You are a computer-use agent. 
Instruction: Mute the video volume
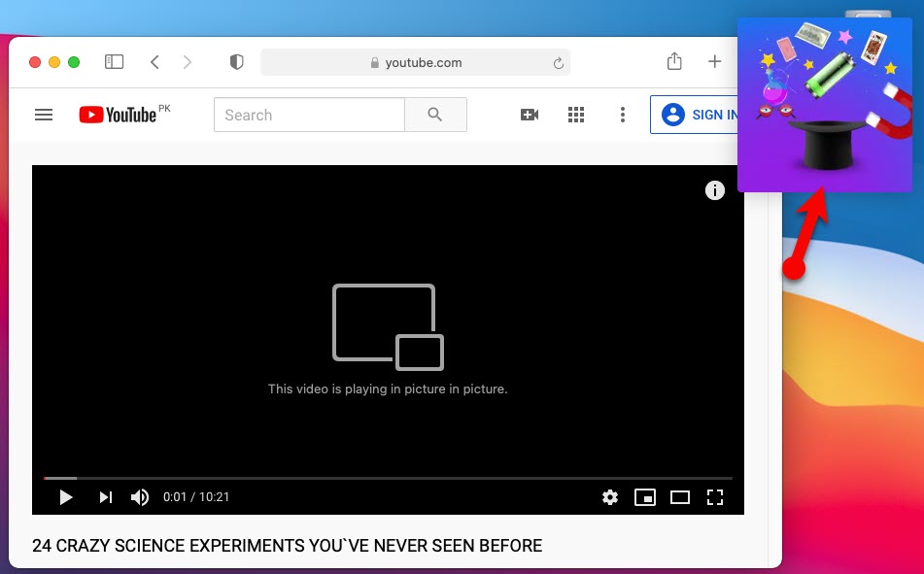[140, 497]
